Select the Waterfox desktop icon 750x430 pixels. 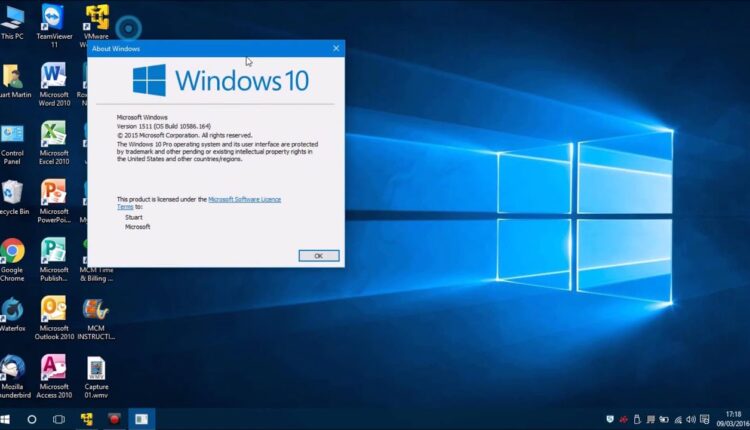click(x=12, y=308)
